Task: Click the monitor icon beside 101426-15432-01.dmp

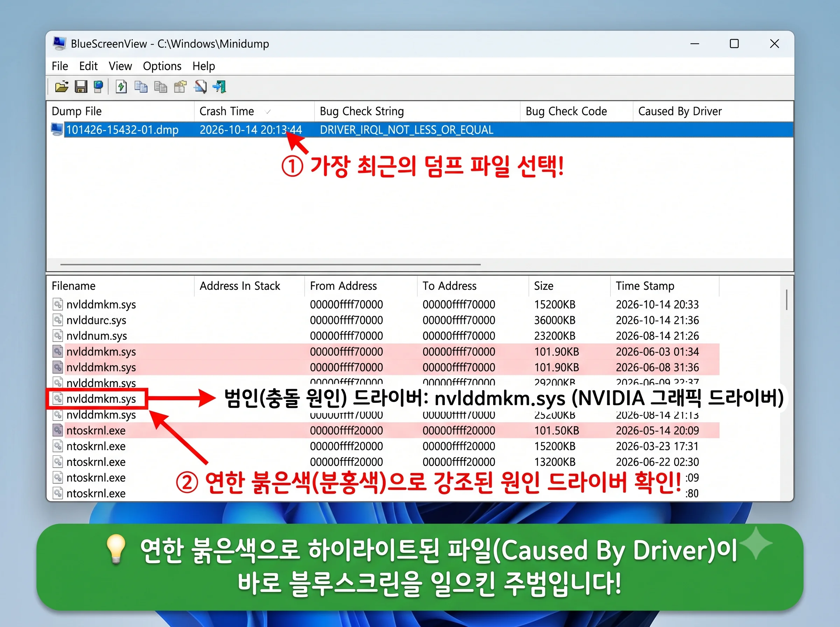Action: pyautogui.click(x=57, y=130)
